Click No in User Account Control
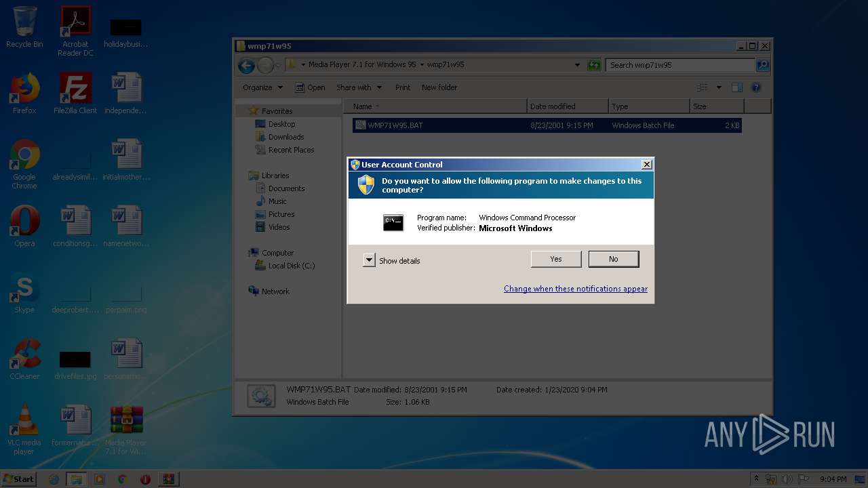The image size is (868, 488). click(x=614, y=259)
